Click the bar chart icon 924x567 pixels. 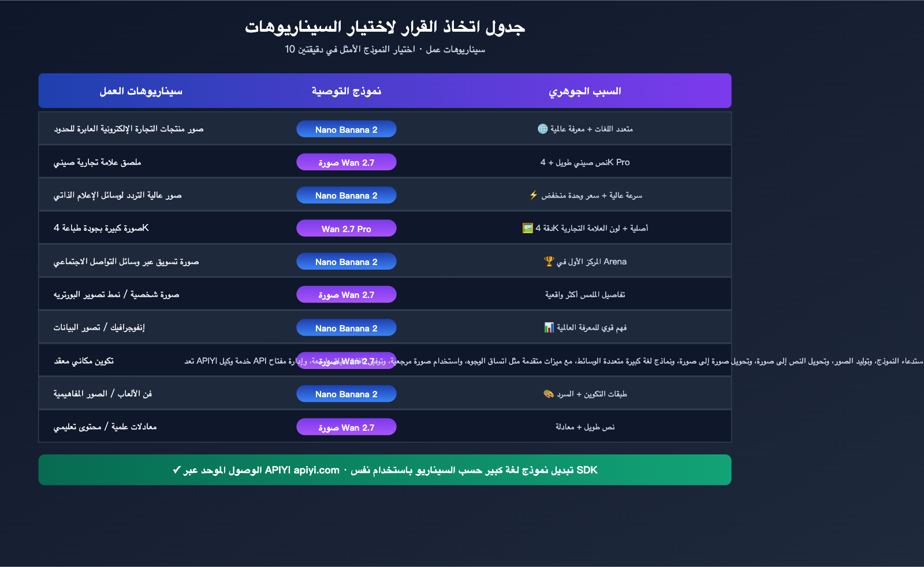point(549,327)
